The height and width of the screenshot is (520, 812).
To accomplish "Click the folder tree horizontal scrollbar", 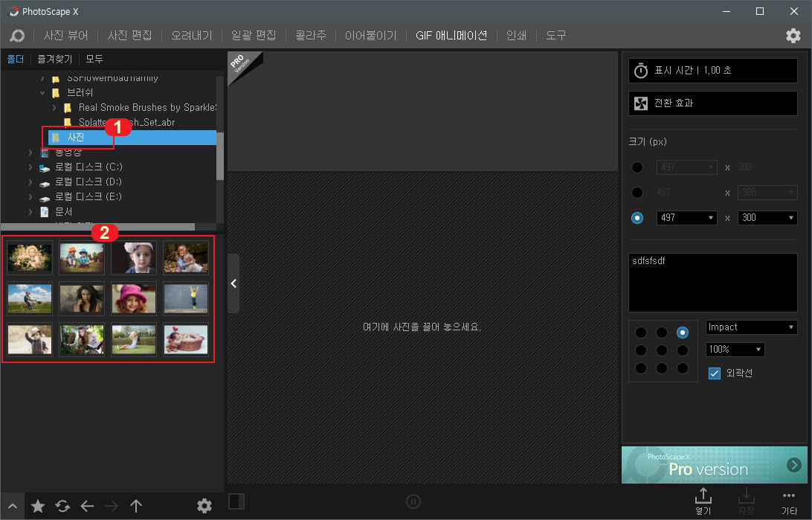I will pos(97,227).
